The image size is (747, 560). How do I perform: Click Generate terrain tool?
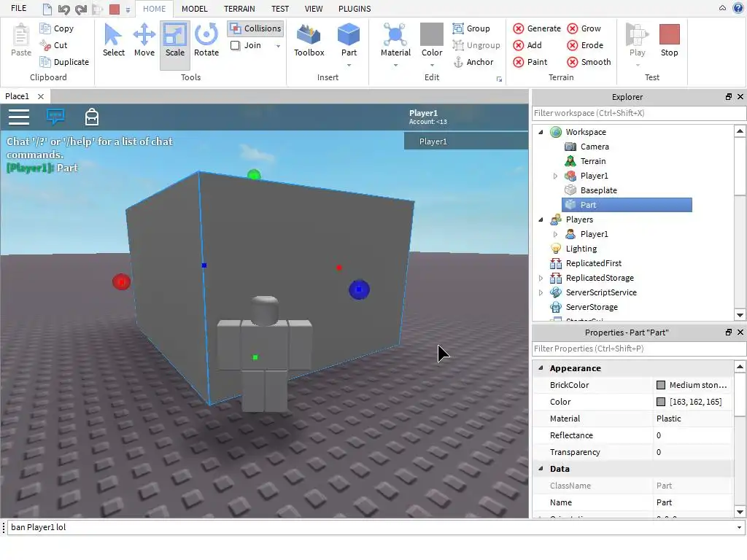537,28
